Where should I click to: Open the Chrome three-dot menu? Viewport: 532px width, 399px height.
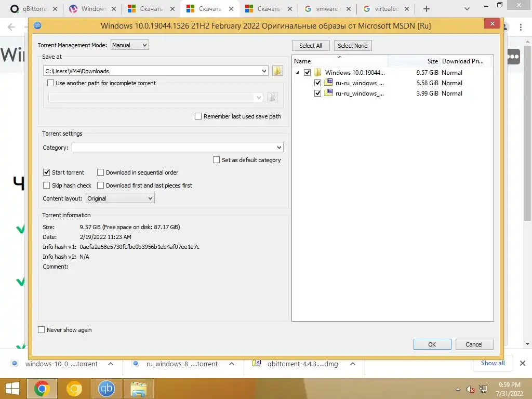(521, 27)
